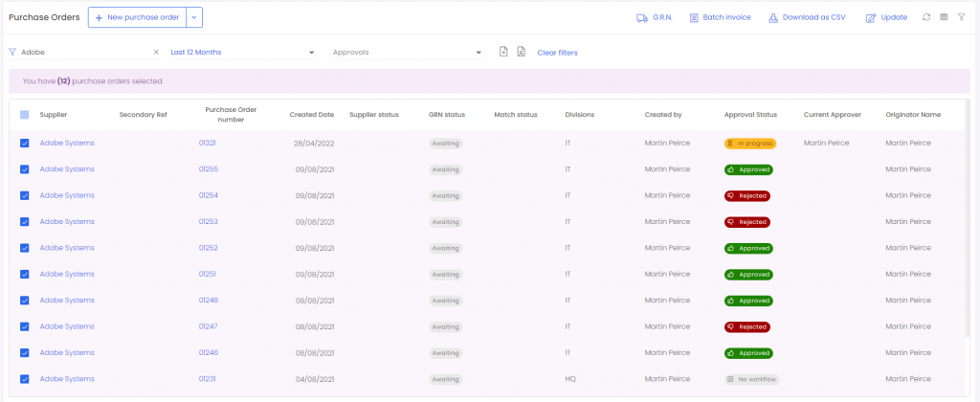Open purchase order 01248
This screenshot has height=402, width=980.
tap(208, 301)
